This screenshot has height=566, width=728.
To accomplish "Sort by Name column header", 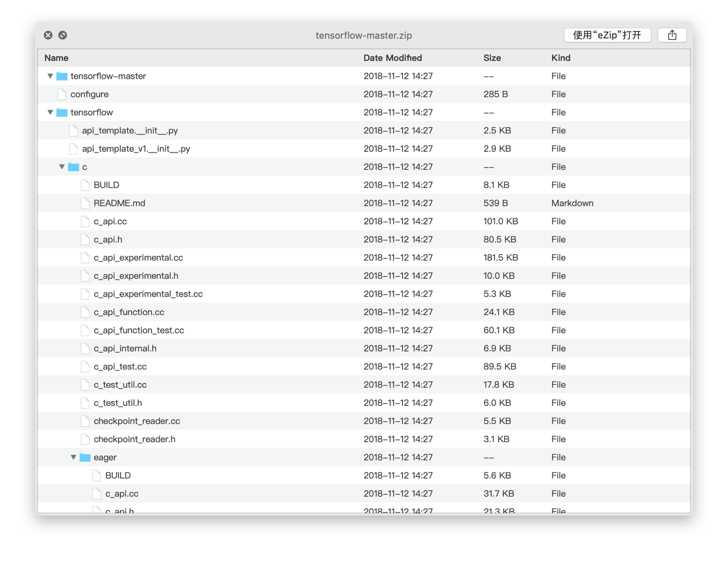I will pos(57,58).
